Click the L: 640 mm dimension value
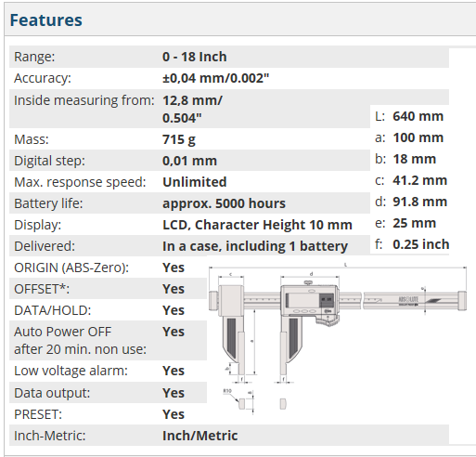Image resolution: width=476 pixels, height=457 pixels. [x=418, y=117]
